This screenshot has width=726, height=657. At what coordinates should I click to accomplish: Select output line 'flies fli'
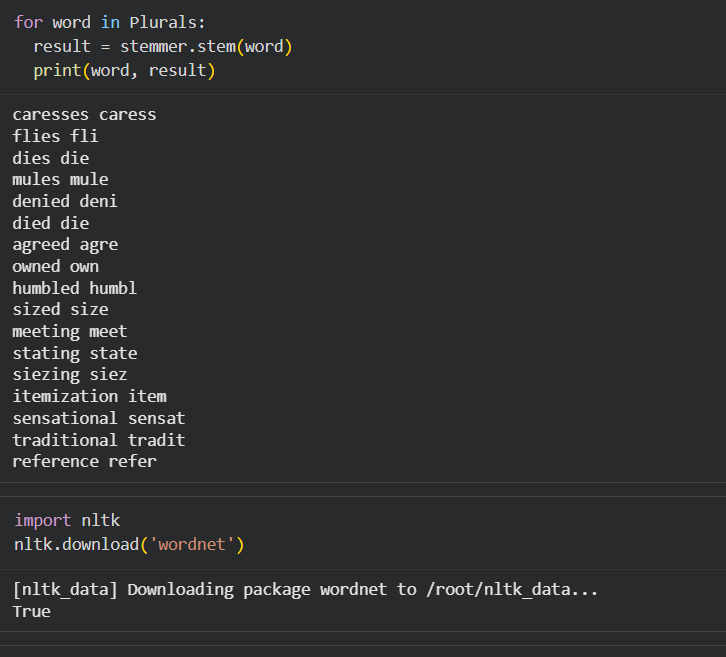55,136
